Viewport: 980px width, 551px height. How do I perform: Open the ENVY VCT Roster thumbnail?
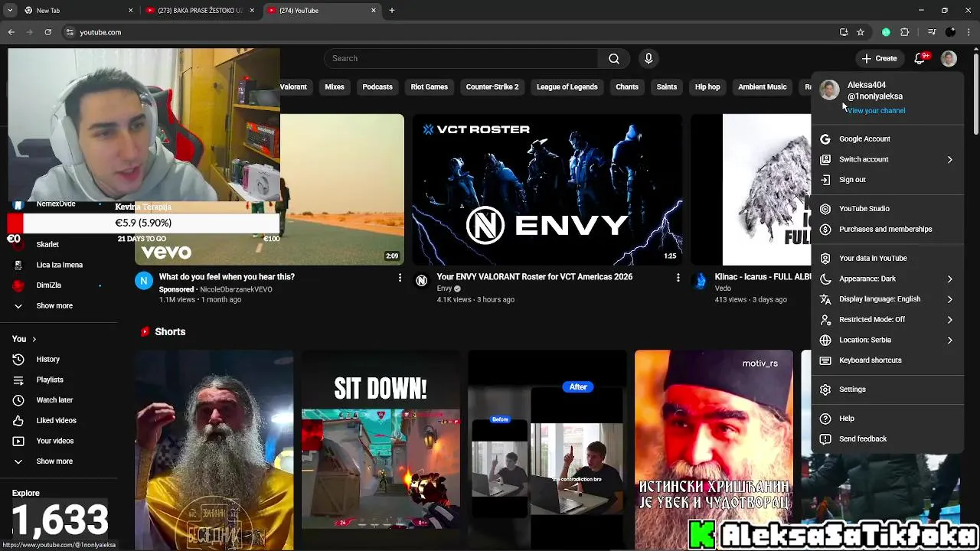(547, 190)
